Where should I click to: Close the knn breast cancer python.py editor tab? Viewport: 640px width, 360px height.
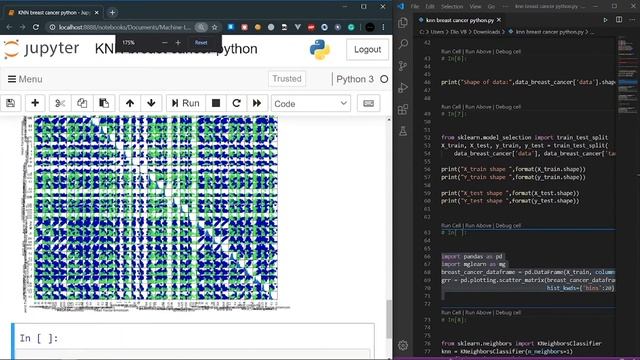tap(499, 20)
